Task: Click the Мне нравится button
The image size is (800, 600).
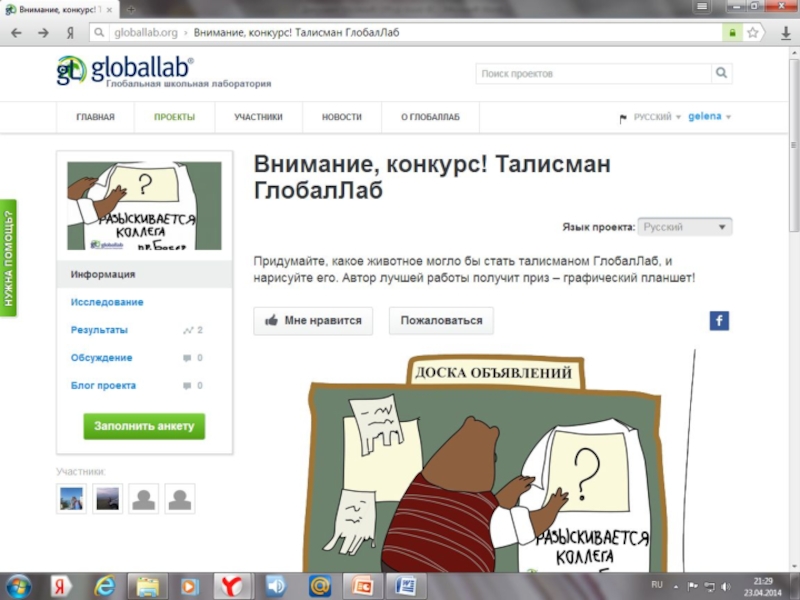Action: point(313,321)
